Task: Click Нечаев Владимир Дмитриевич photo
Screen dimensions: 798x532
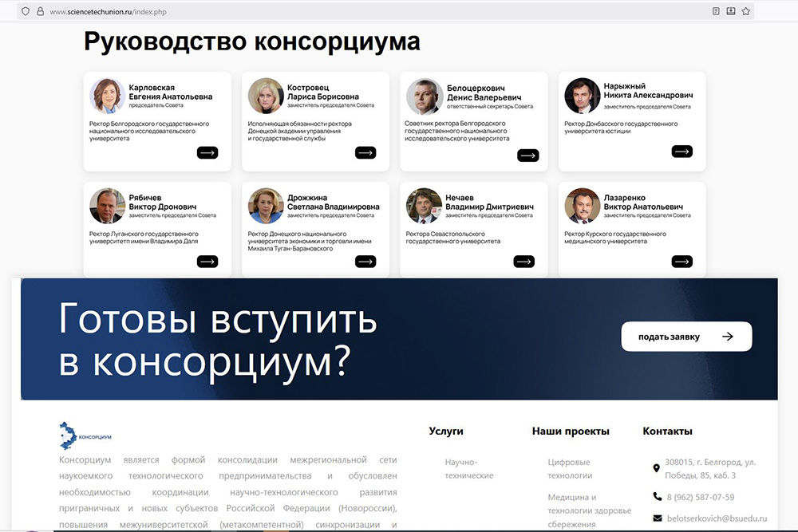Action: (424, 206)
